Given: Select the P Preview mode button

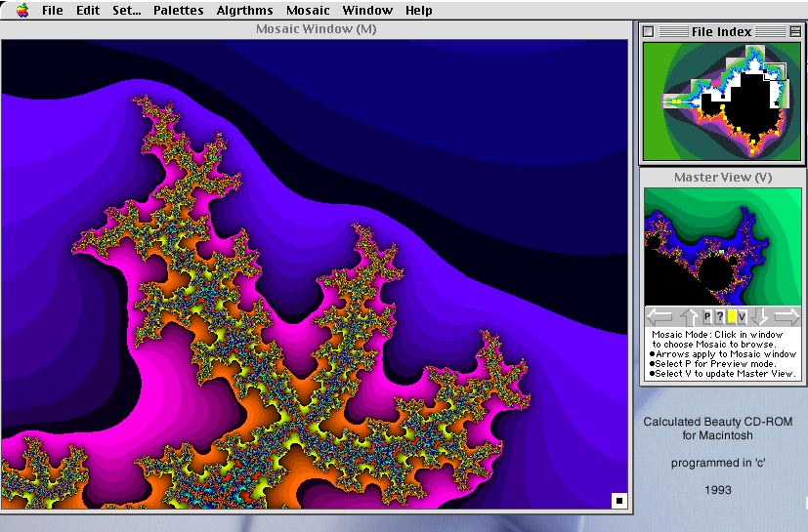Looking at the screenshot, I should coord(707,317).
